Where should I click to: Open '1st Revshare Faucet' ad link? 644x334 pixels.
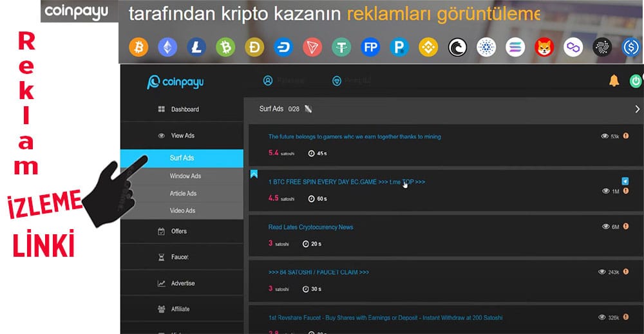385,317
